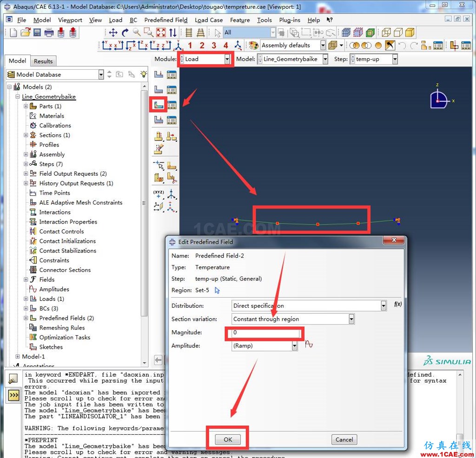Click OK in Edit Predefined Field dialog
This screenshot has width=476, height=458.
click(x=228, y=439)
